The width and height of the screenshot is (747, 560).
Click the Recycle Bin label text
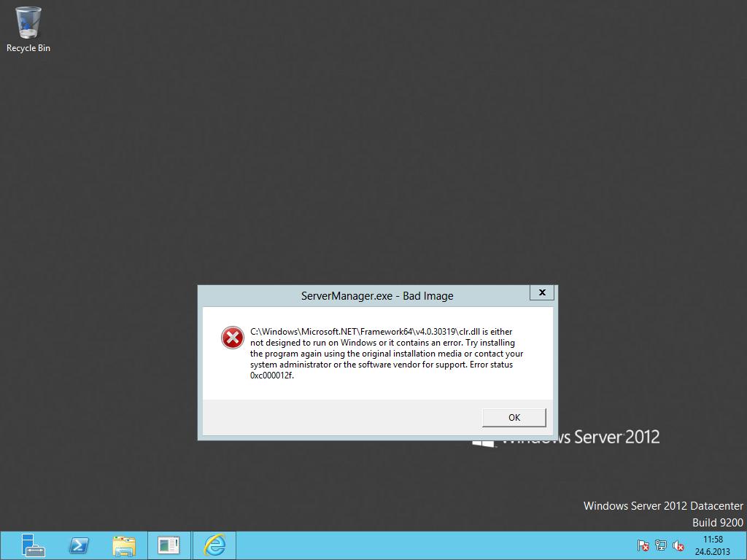coord(28,48)
